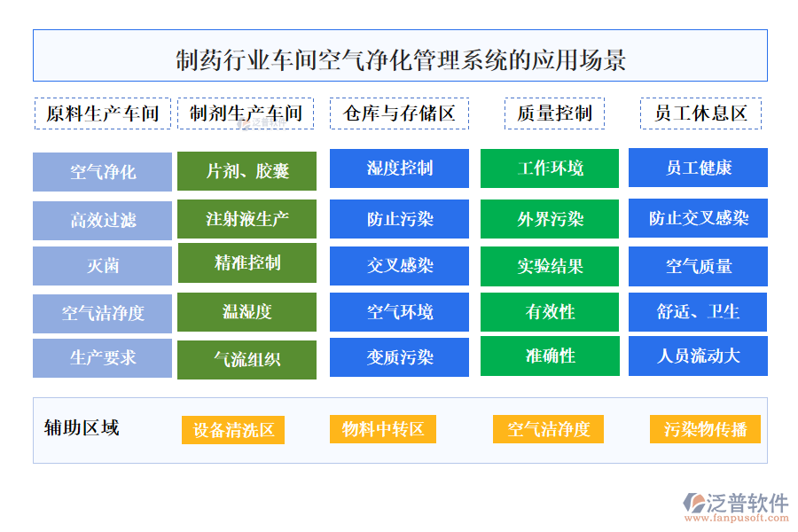Open the 质量控制 category header
The height and width of the screenshot is (532, 798).
554,113
